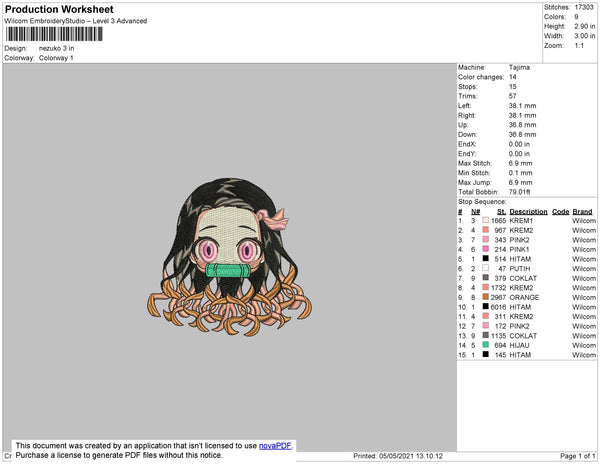Click the PINK2 row with 172 stitches
This screenshot has height=464, width=600.
pos(527,326)
